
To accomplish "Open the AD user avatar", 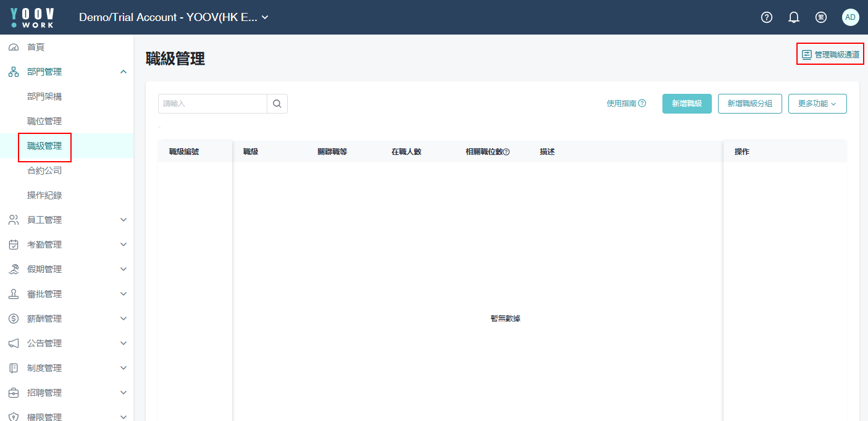I will pyautogui.click(x=850, y=17).
